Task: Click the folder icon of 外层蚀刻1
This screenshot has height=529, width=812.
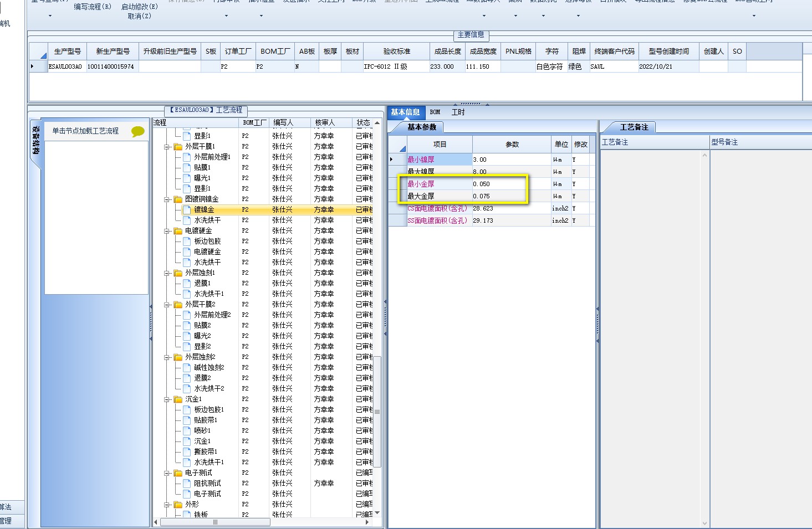Action: tap(178, 273)
